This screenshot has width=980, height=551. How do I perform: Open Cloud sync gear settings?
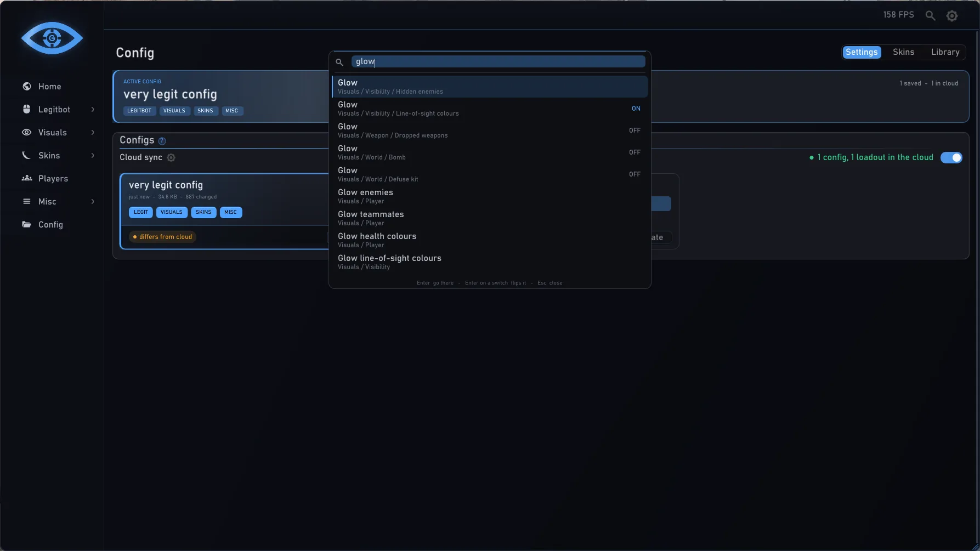point(171,157)
